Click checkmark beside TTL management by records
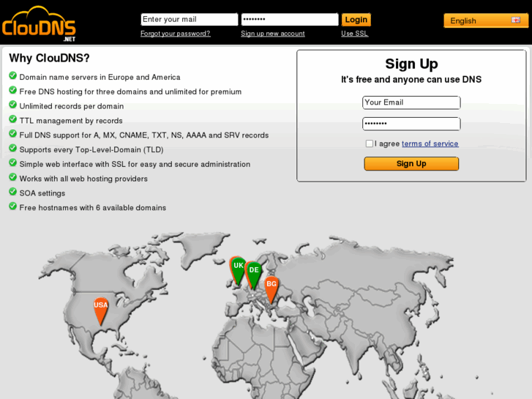The width and height of the screenshot is (532, 399). pos(13,119)
